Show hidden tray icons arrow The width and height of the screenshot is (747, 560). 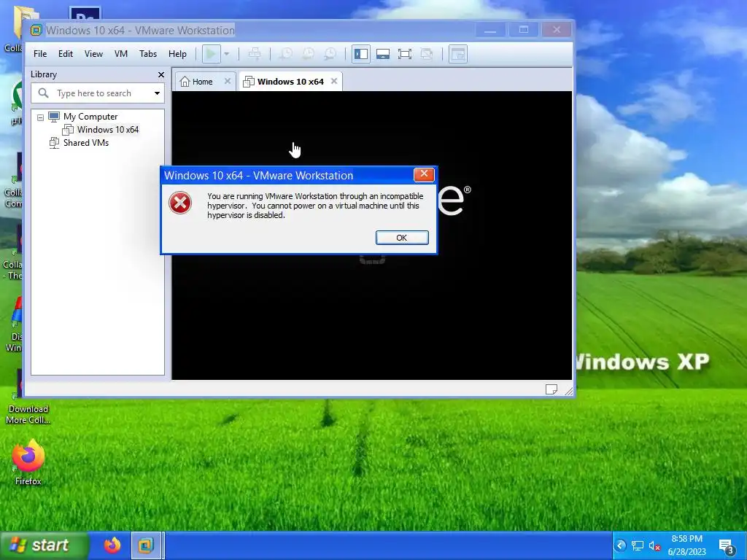point(620,545)
